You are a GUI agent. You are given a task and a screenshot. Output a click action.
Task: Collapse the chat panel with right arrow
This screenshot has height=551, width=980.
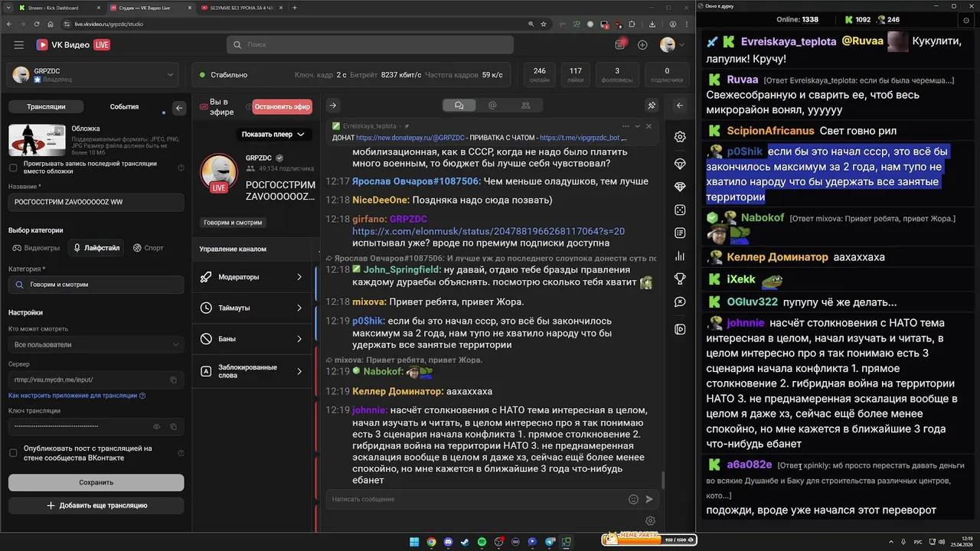point(333,106)
